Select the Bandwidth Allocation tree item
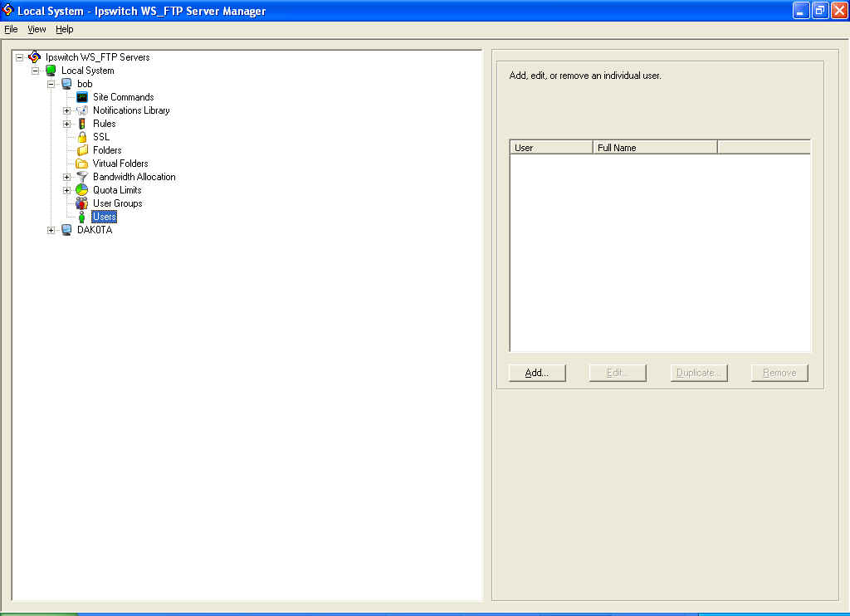Screen dimensions: 850x616 point(134,177)
